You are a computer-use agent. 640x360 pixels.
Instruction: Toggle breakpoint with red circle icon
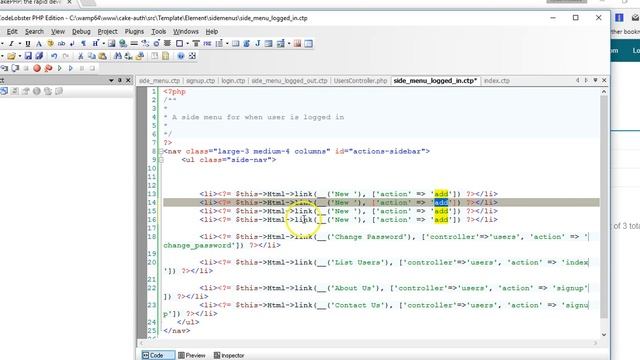37,69
